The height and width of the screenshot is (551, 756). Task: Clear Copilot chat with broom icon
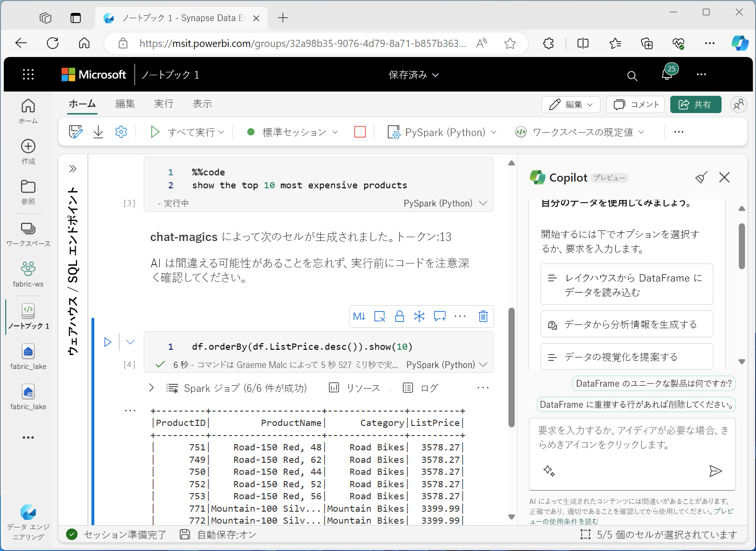point(701,178)
